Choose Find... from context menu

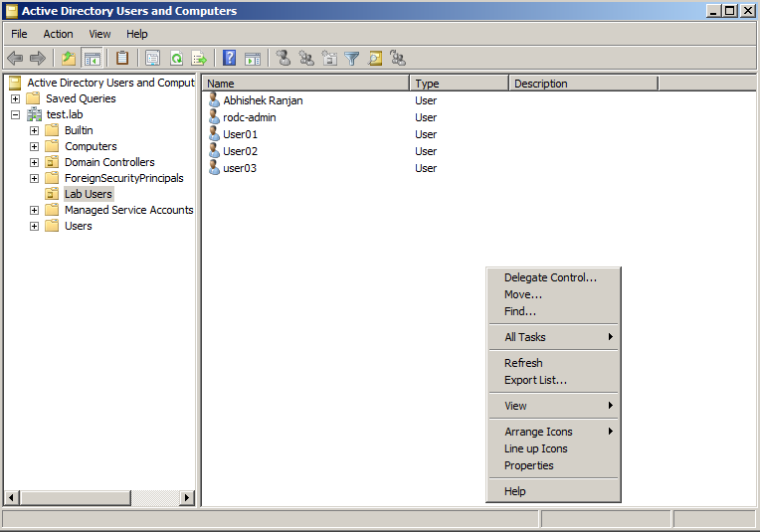(553, 311)
